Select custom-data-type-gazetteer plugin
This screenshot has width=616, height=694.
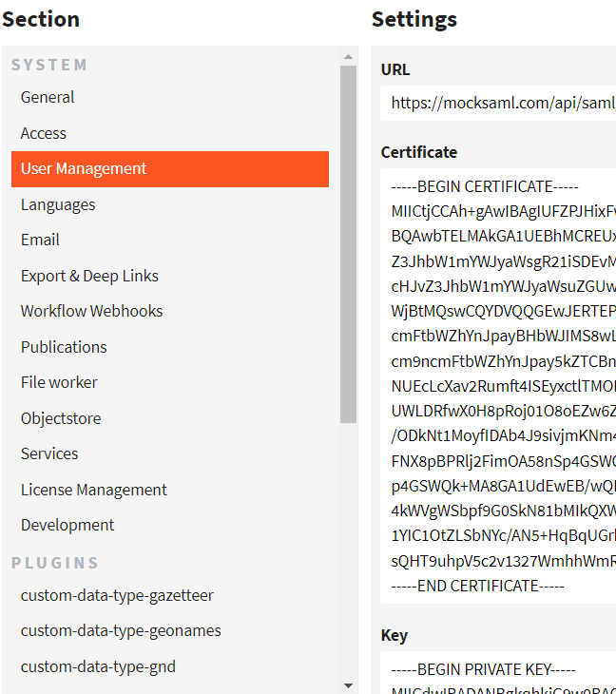click(117, 595)
